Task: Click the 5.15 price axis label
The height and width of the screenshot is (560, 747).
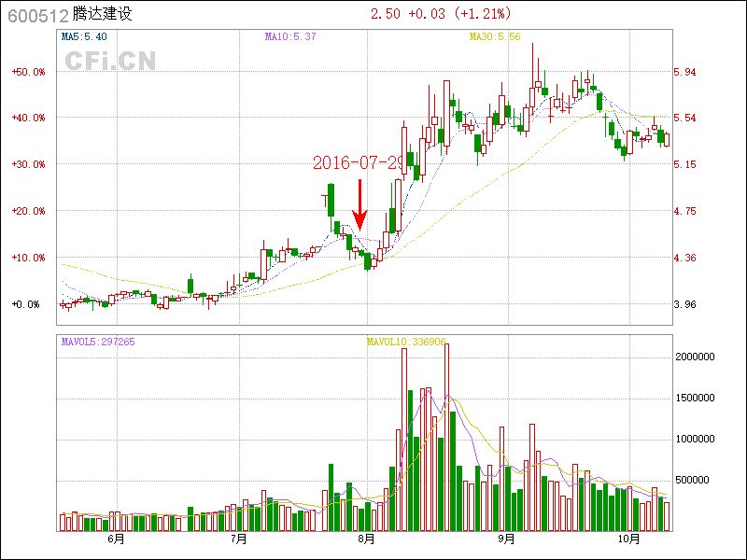Action: 684,164
